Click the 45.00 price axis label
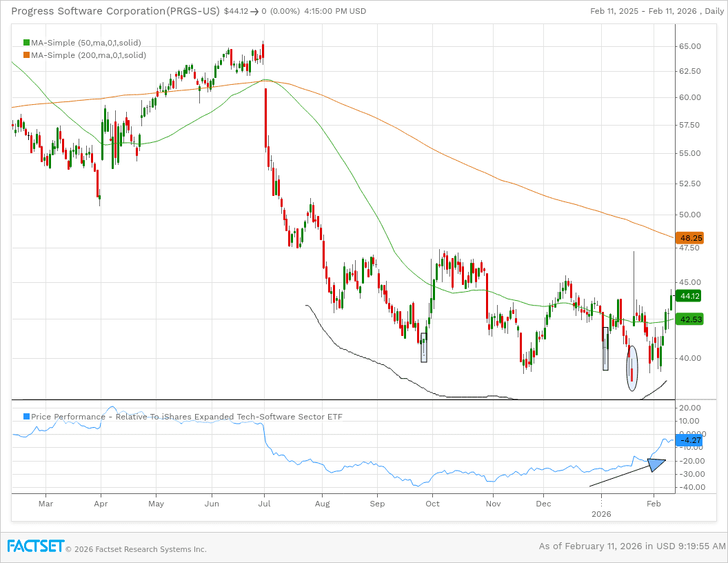 click(x=690, y=282)
